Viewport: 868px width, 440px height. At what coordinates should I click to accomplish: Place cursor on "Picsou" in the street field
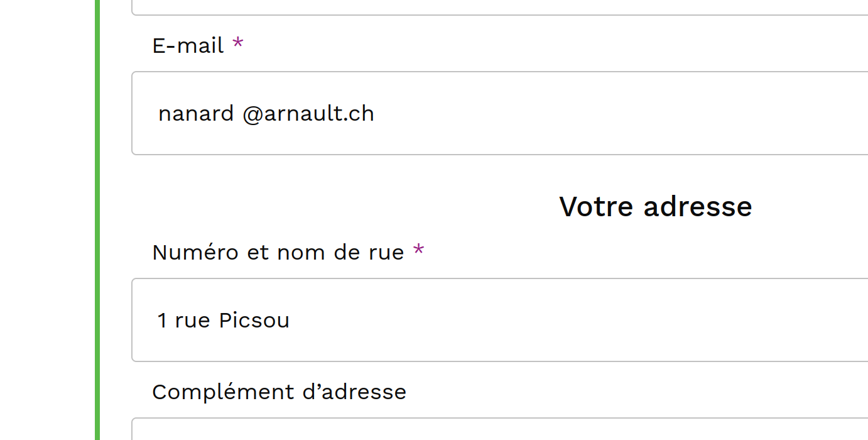click(254, 321)
